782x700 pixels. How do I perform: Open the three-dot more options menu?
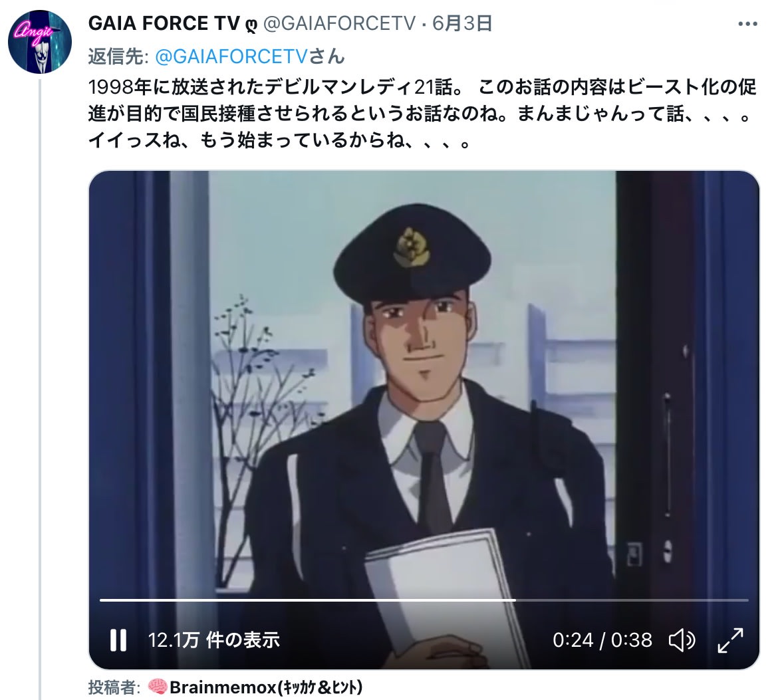click(x=747, y=24)
